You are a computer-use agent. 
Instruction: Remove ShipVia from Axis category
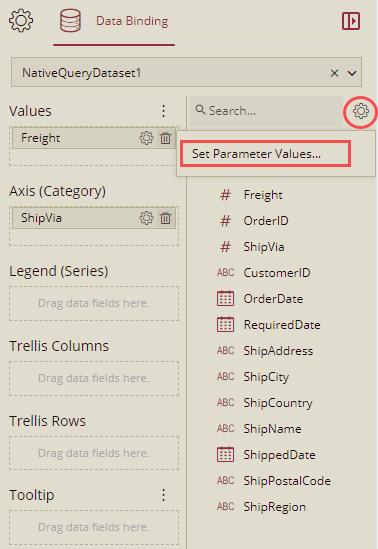pyautogui.click(x=166, y=218)
